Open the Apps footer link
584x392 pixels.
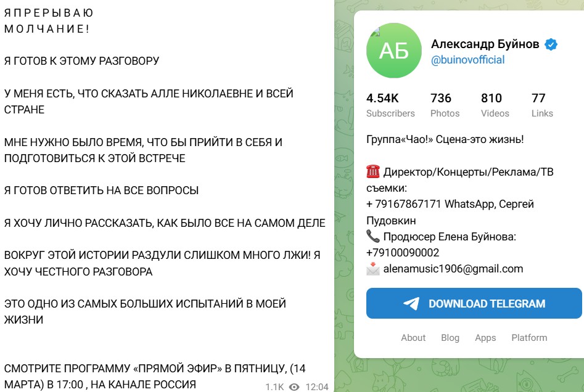485,338
